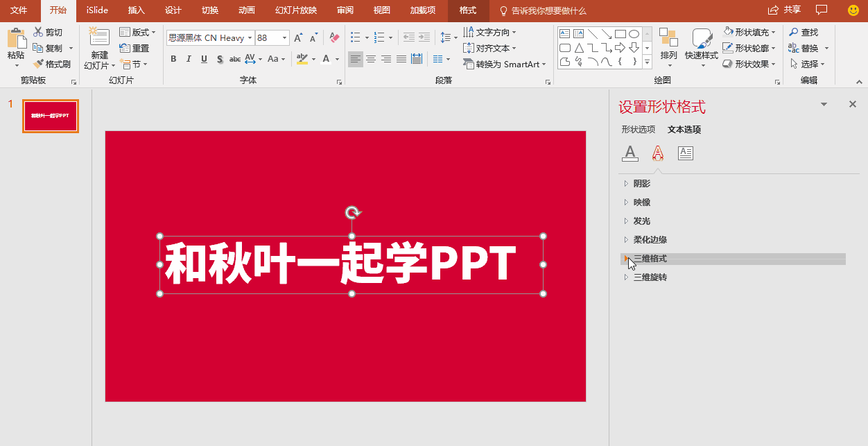
Task: Open the text fill and outline icon in pane
Action: click(x=630, y=153)
